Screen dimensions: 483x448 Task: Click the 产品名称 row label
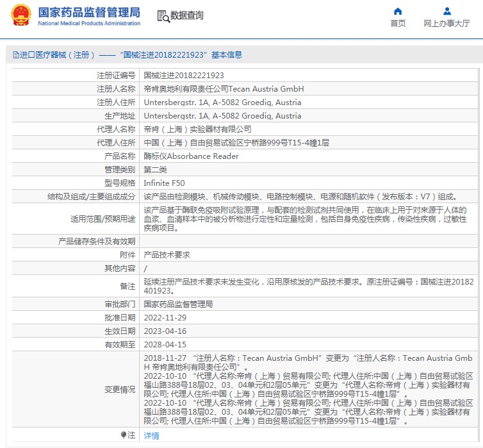click(120, 156)
